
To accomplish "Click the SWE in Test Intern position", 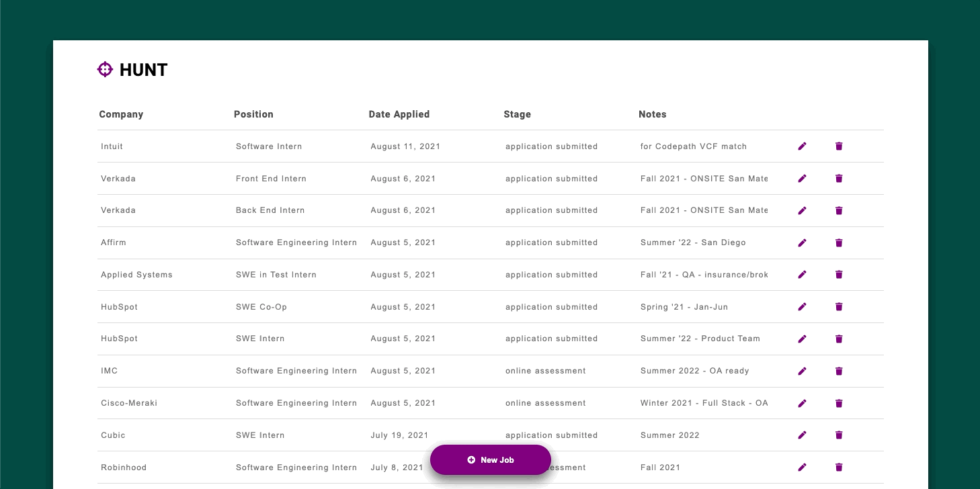I will pos(276,275).
